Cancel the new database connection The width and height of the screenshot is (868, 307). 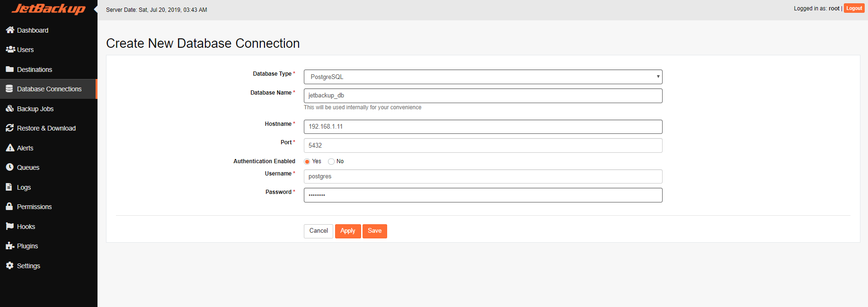pos(319,231)
